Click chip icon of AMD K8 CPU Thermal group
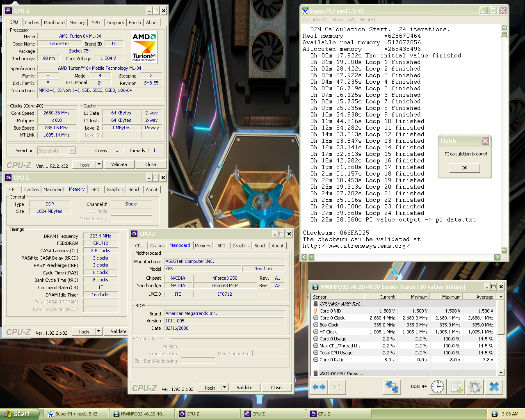This screenshot has width=525, height=420. coord(316,374)
